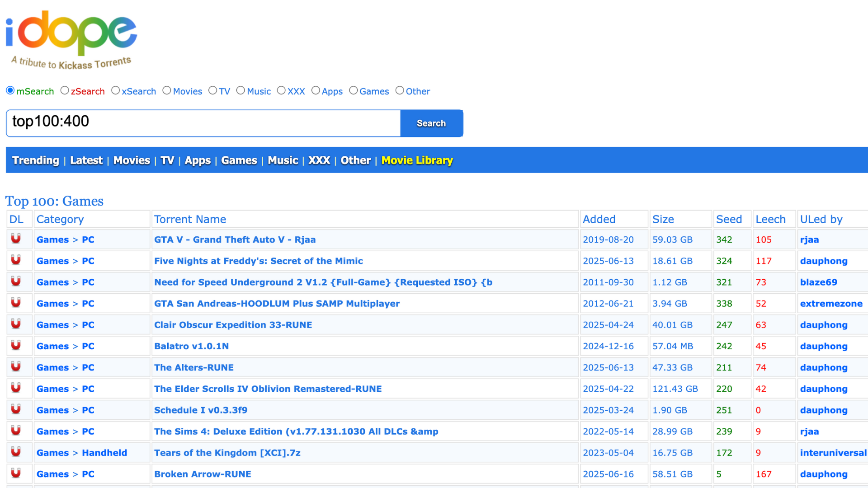The width and height of the screenshot is (868, 488).
Task: Select the zSearch radio button
Action: tap(65, 91)
